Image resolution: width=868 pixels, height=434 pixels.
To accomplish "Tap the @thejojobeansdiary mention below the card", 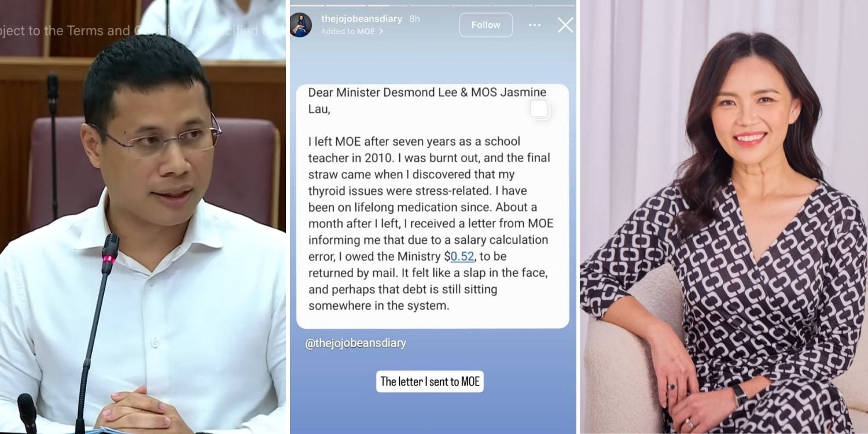I will click(x=356, y=343).
